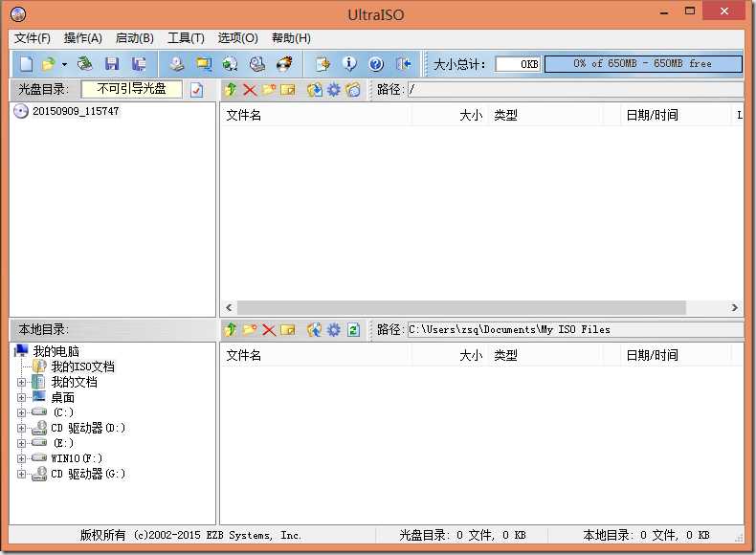Click the right arrow of horizontal scrollbar

click(734, 307)
